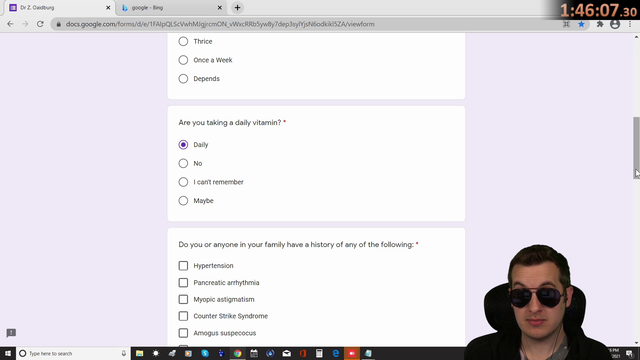The width and height of the screenshot is (640, 360).
Task: Click the page vertical scrollbar thumb
Action: coord(636,148)
